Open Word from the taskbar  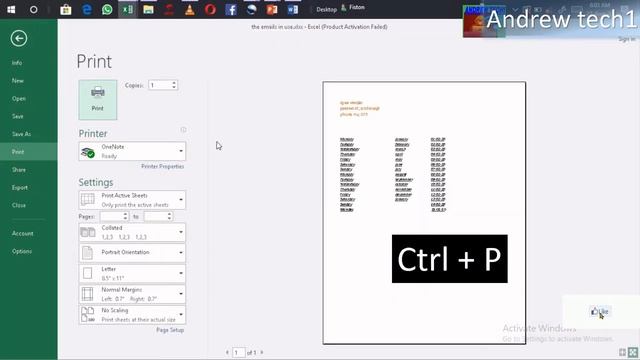point(293,9)
